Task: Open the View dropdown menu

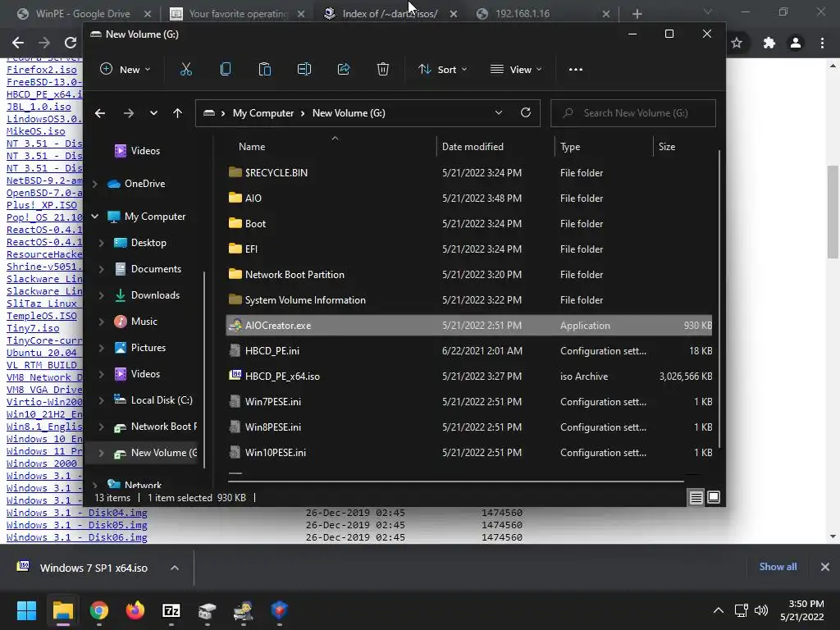Action: tap(516, 69)
